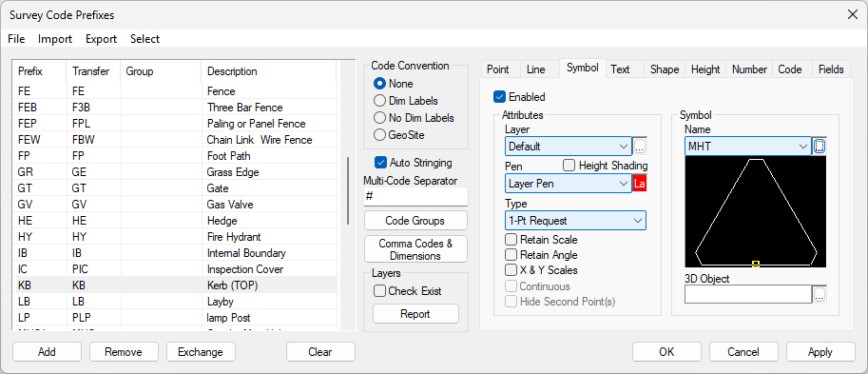Select the lamp Post row
This screenshot has height=374, width=868.
click(175, 318)
